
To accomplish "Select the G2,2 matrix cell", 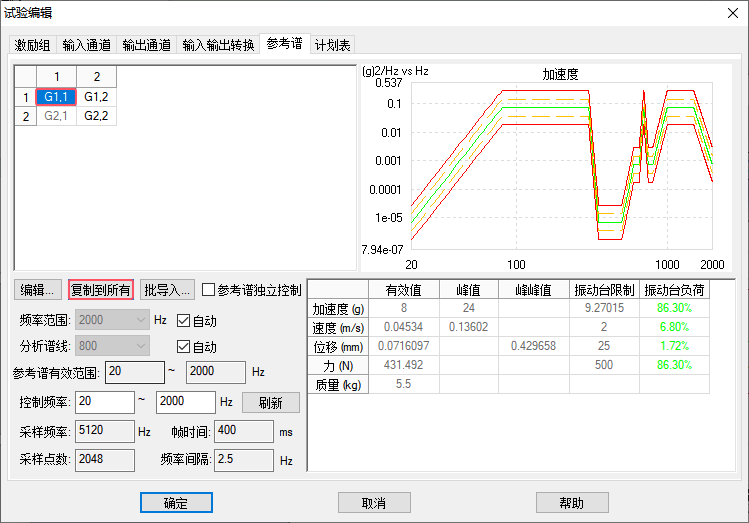I will tap(96, 116).
